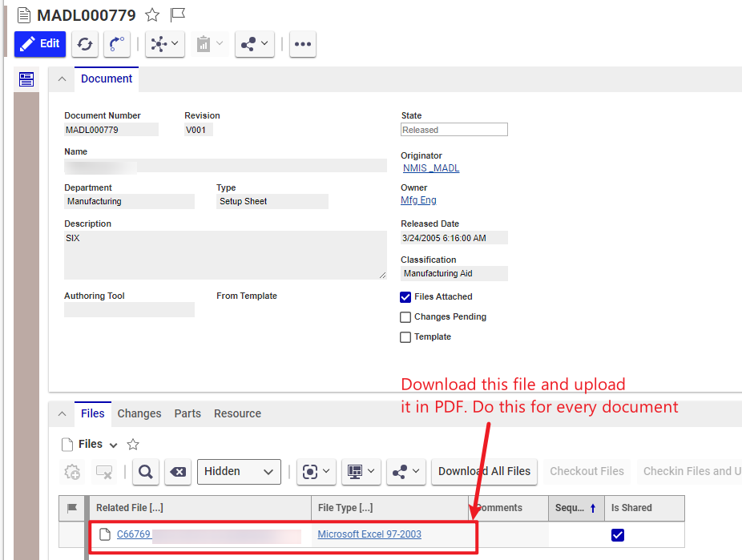Open the three-dots more options button
742x560 pixels.
302,44
